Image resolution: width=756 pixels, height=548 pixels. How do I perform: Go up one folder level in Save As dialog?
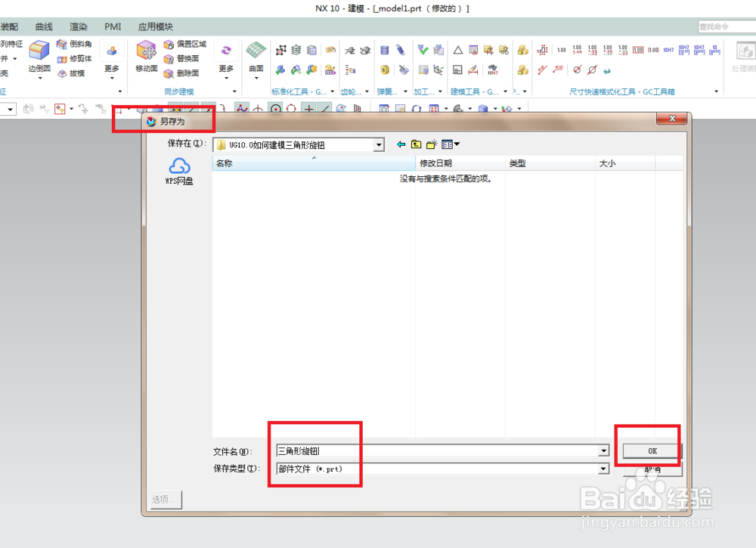pyautogui.click(x=416, y=144)
